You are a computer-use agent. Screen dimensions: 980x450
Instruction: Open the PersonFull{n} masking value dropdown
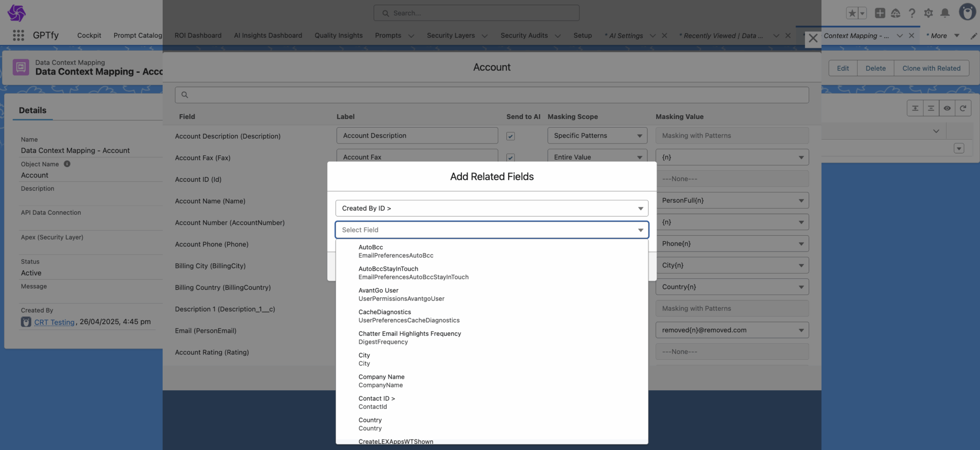point(732,200)
